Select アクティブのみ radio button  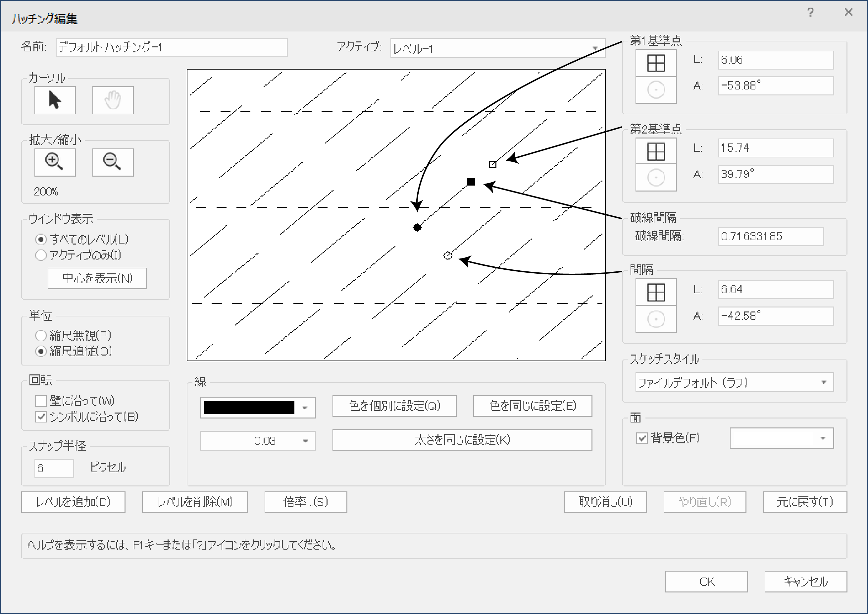[41, 255]
